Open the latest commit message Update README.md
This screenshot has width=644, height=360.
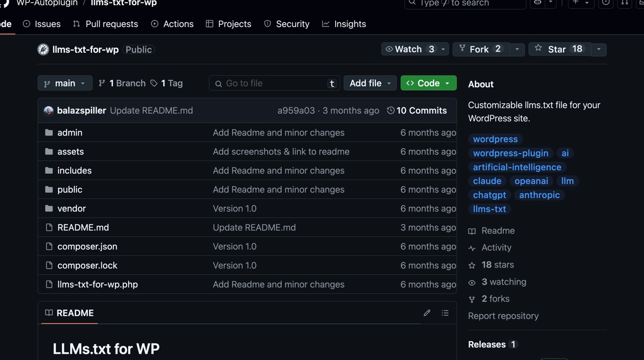coord(152,110)
